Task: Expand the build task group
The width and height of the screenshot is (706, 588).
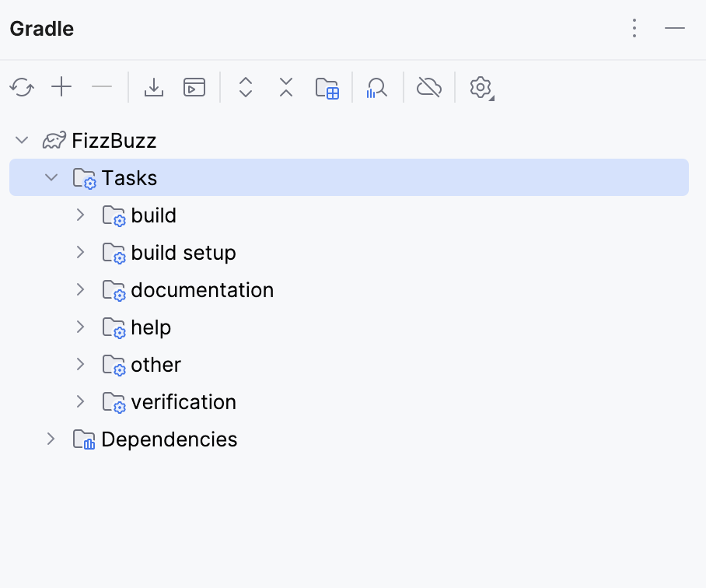Action: coord(81,215)
